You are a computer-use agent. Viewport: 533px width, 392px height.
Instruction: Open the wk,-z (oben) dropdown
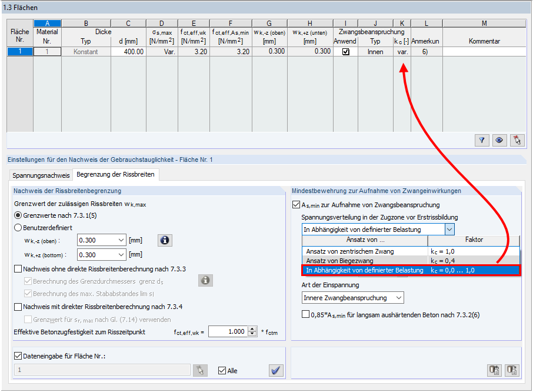pyautogui.click(x=121, y=240)
